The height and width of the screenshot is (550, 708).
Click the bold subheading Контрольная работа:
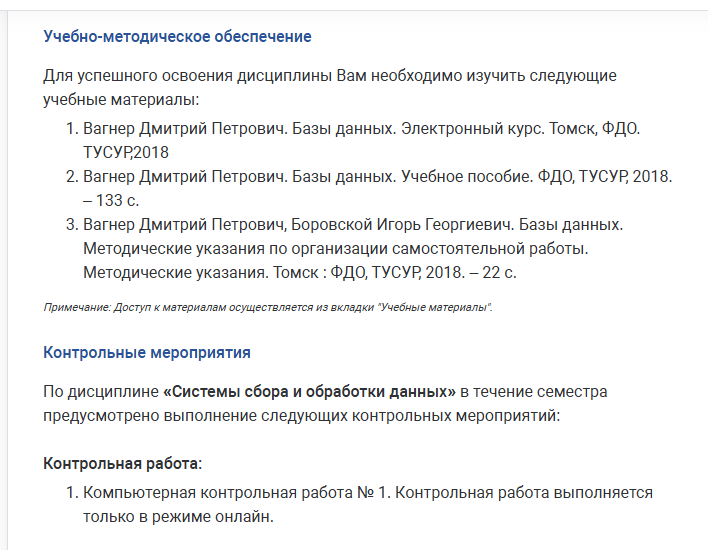(x=122, y=464)
